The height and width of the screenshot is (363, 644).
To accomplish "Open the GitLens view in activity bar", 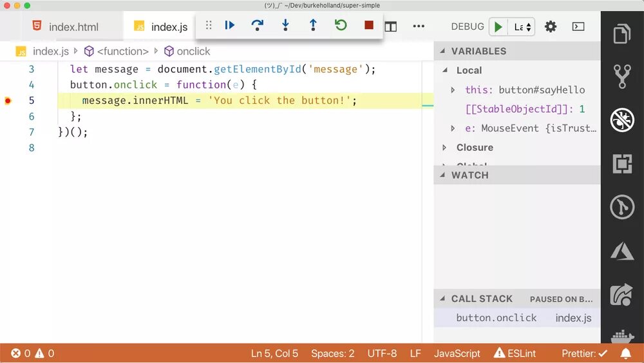I will (622, 207).
